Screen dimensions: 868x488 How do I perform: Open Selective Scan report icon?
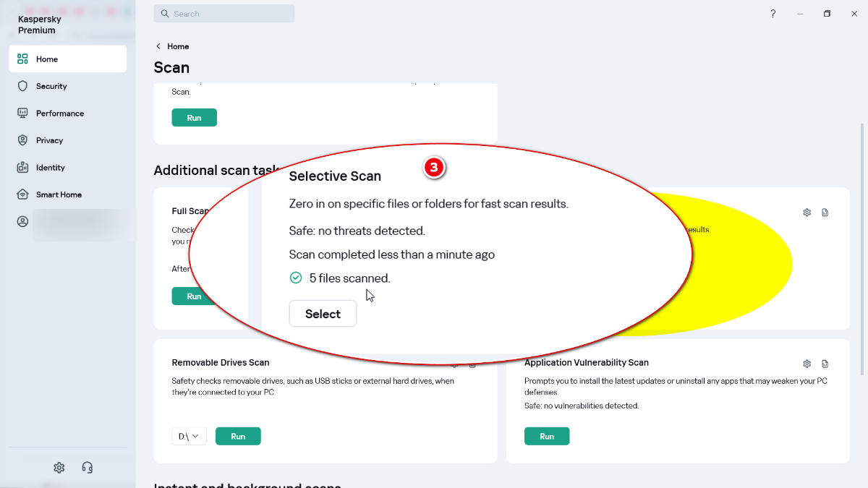[x=825, y=213]
